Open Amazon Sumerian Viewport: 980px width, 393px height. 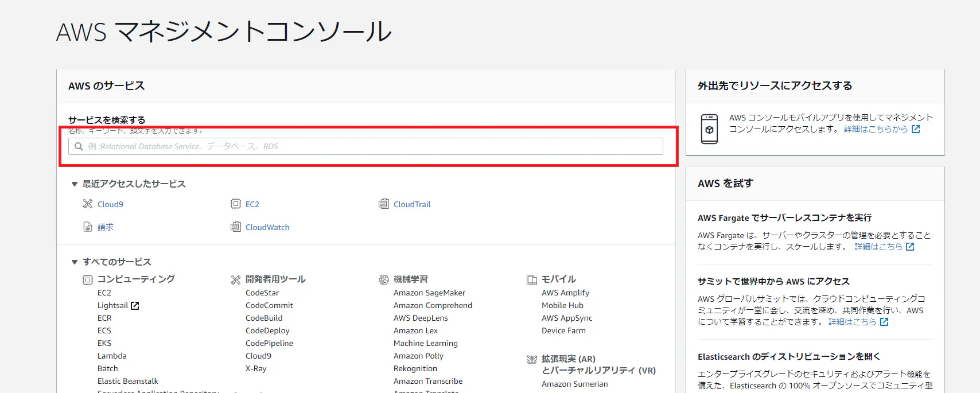[574, 384]
